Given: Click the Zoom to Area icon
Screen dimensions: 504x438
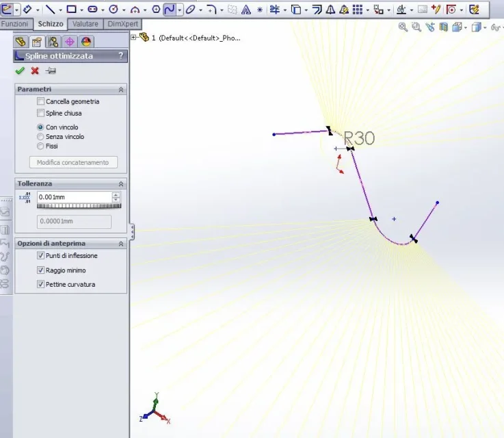Looking at the screenshot, I should tap(416, 27).
